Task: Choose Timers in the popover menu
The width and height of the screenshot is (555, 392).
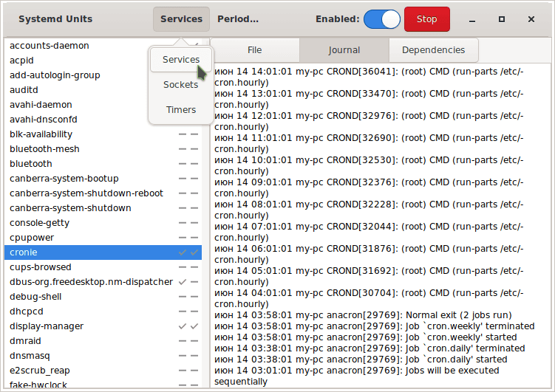Action: point(181,109)
